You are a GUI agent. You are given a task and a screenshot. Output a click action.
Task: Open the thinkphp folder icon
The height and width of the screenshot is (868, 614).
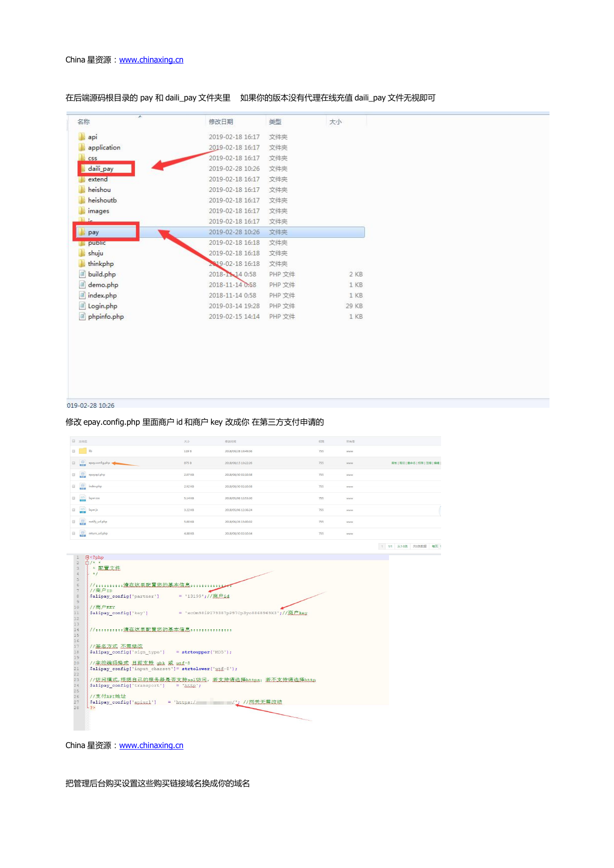[81, 263]
